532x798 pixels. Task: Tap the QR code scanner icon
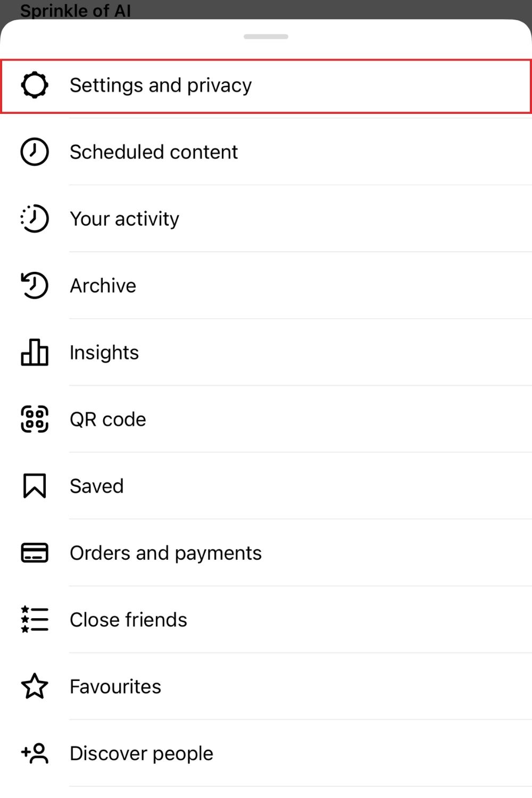point(35,419)
